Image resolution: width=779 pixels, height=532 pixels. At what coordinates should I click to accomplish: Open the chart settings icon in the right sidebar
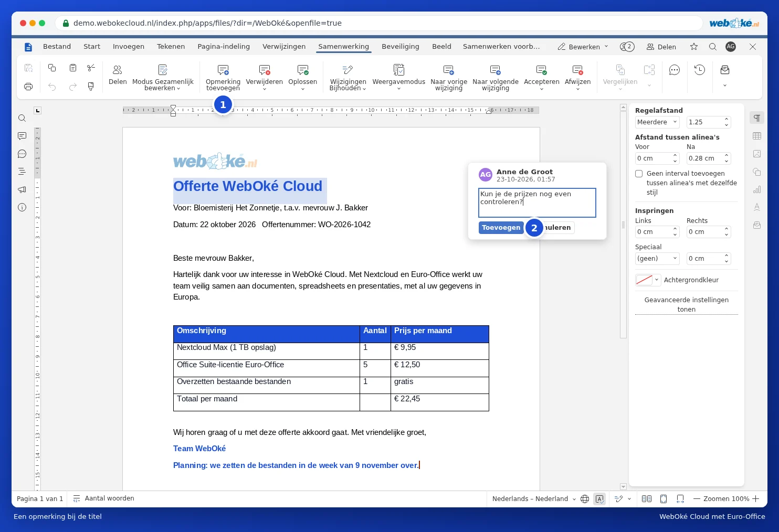coord(757,189)
